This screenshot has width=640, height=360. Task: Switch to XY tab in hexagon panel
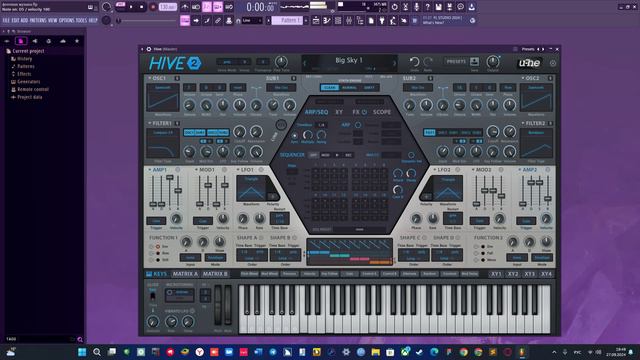point(339,112)
